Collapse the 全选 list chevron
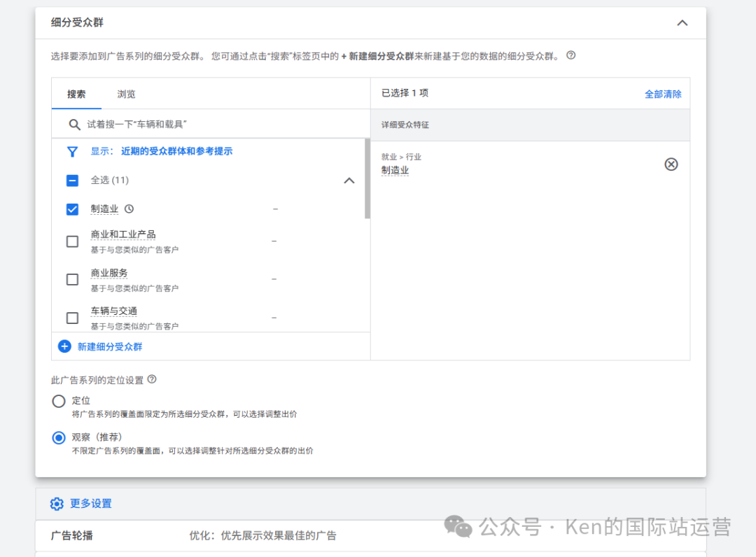 [x=349, y=181]
